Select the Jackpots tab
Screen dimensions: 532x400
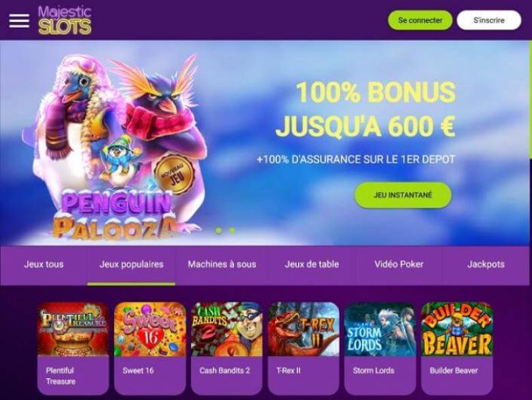tap(486, 265)
